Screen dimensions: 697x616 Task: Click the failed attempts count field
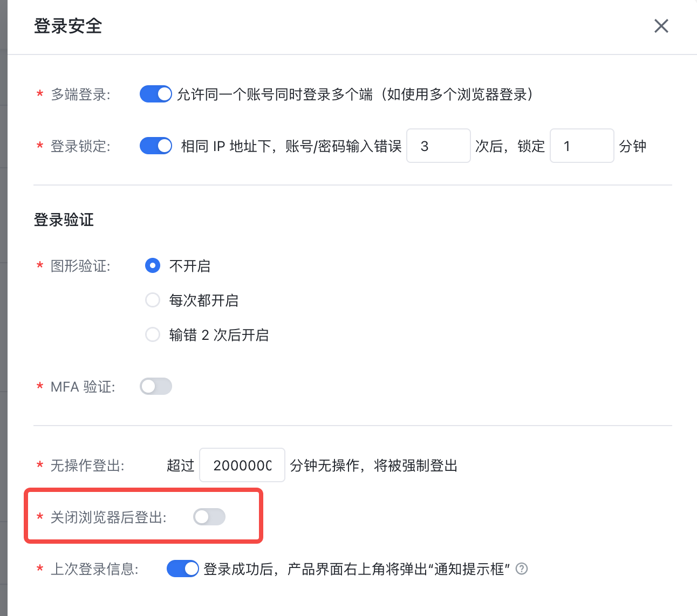pos(438,146)
